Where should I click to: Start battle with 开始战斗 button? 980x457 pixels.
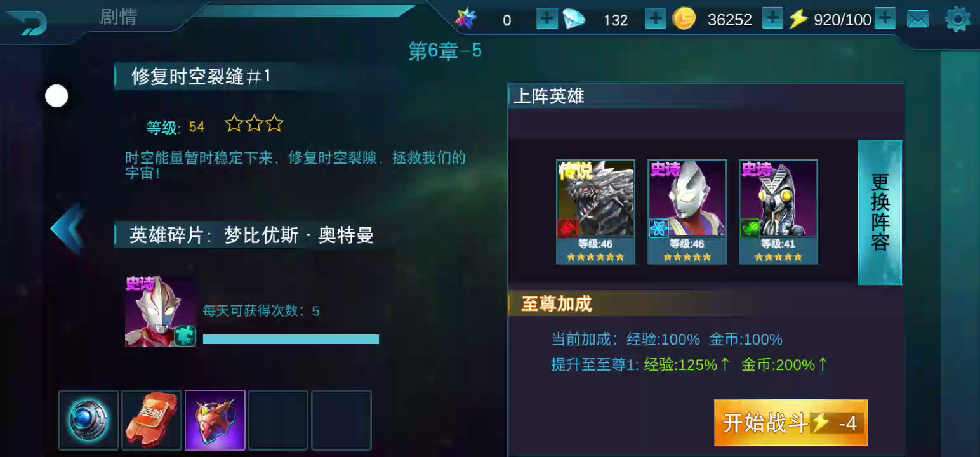(x=791, y=423)
